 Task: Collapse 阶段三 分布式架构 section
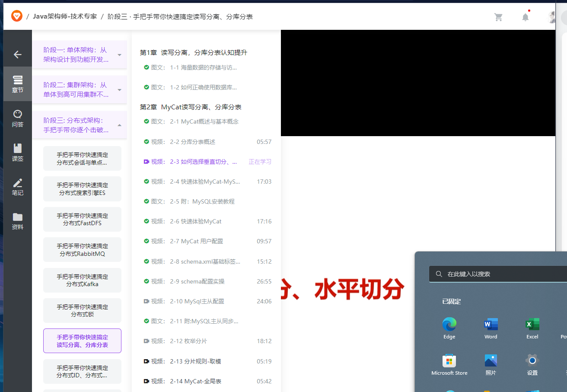point(80,125)
